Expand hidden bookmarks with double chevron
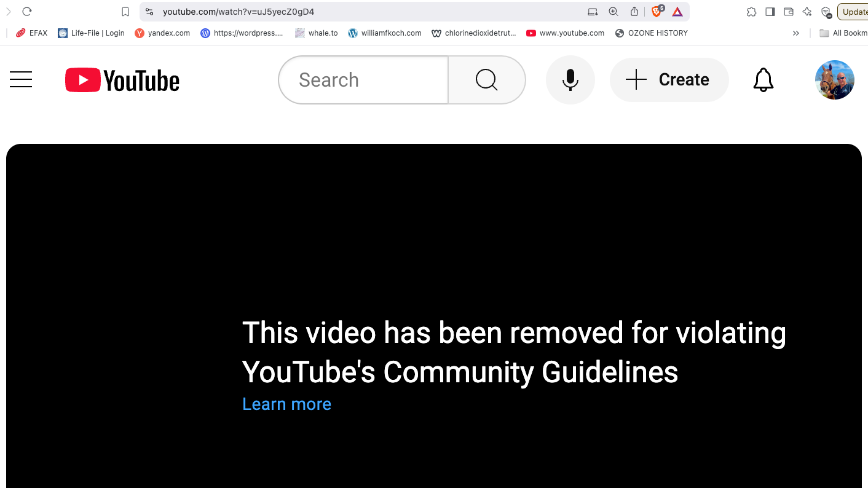The height and width of the screenshot is (488, 868). 796,33
